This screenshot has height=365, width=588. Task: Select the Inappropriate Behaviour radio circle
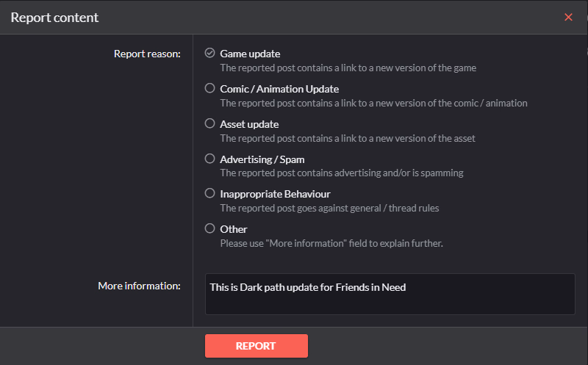(x=209, y=193)
